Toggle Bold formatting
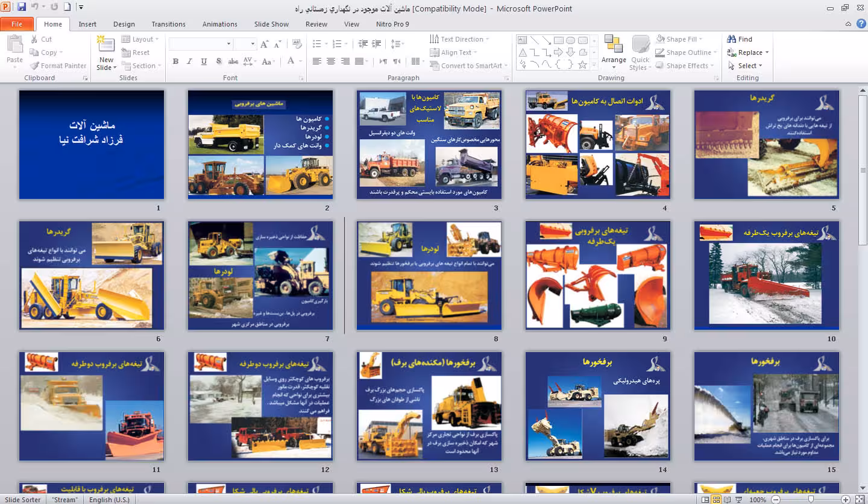The image size is (868, 504). click(x=175, y=61)
